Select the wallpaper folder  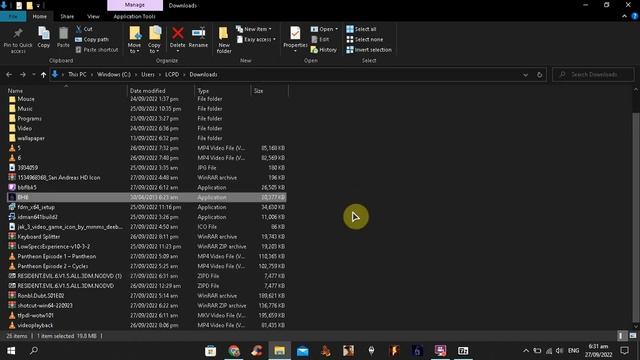tap(31, 138)
